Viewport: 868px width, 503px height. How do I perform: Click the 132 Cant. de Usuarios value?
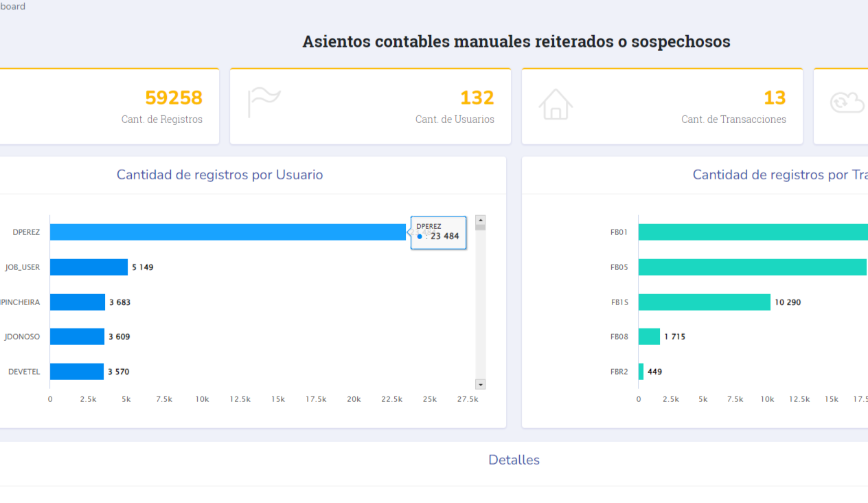pos(477,98)
